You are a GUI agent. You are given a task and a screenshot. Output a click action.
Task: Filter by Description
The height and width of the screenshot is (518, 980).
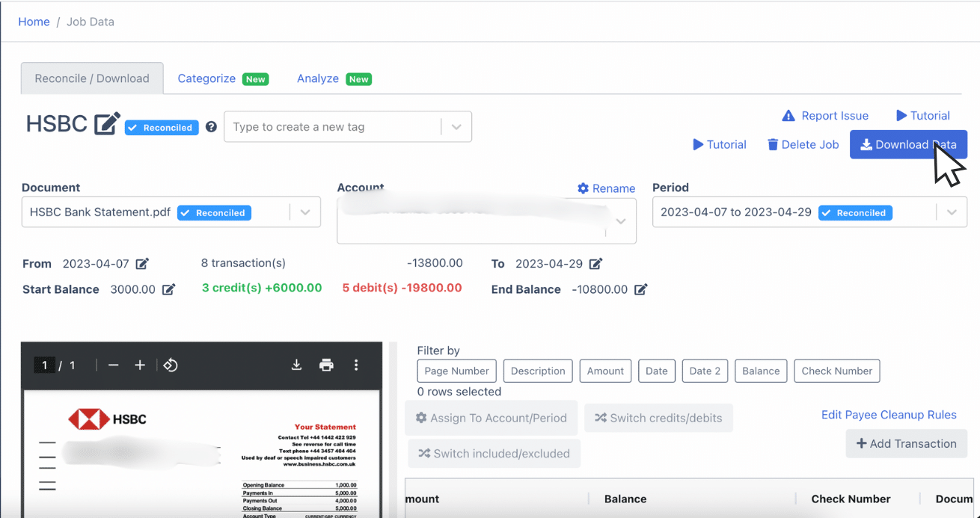tap(538, 371)
